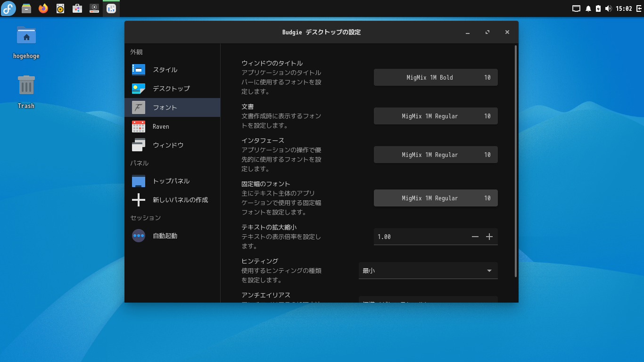
Task: Open the network ethernet indicator
Action: coord(576,8)
